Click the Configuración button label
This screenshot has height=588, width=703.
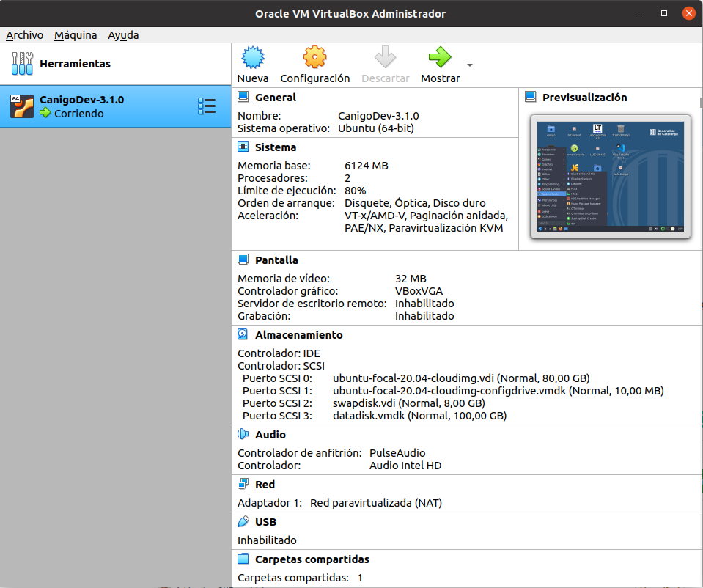314,78
